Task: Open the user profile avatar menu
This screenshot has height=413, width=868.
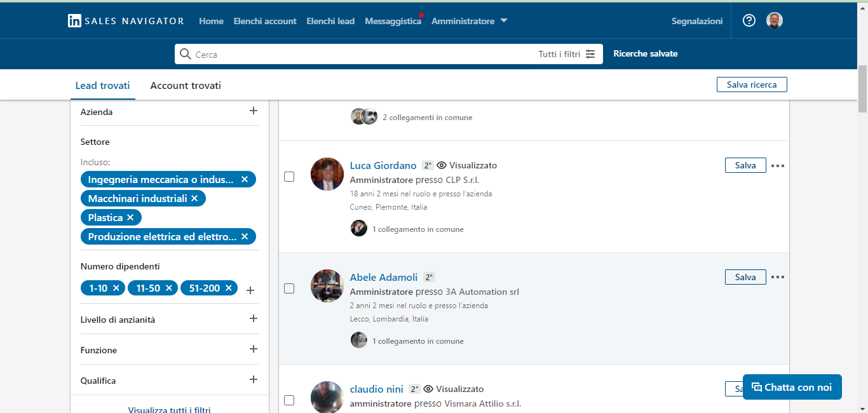Action: pyautogui.click(x=775, y=20)
